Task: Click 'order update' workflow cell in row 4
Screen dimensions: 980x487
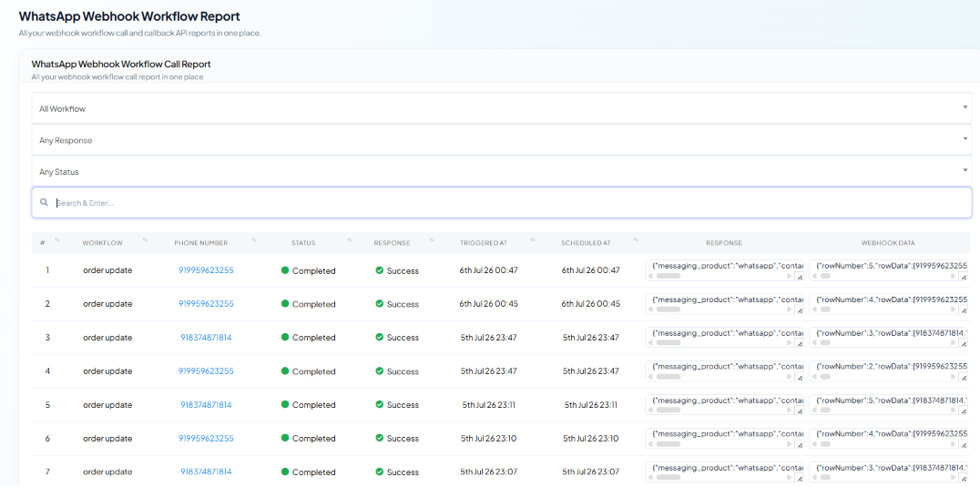Action: [x=107, y=370]
